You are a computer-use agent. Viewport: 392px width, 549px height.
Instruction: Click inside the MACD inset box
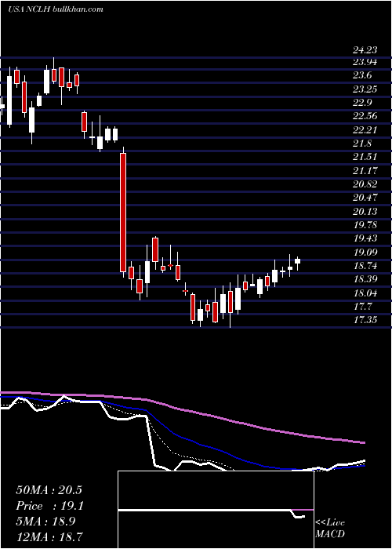[x=216, y=510]
